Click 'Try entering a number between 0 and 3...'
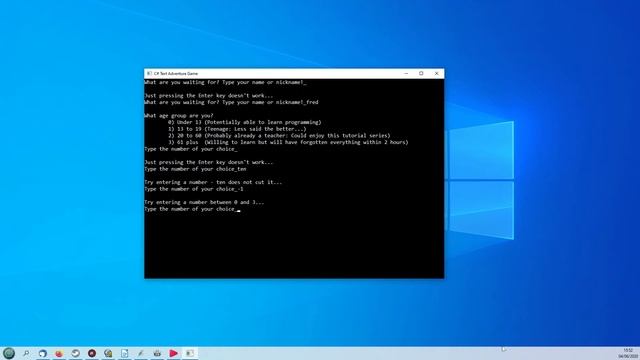The height and width of the screenshot is (360, 640). pyautogui.click(x=204, y=202)
